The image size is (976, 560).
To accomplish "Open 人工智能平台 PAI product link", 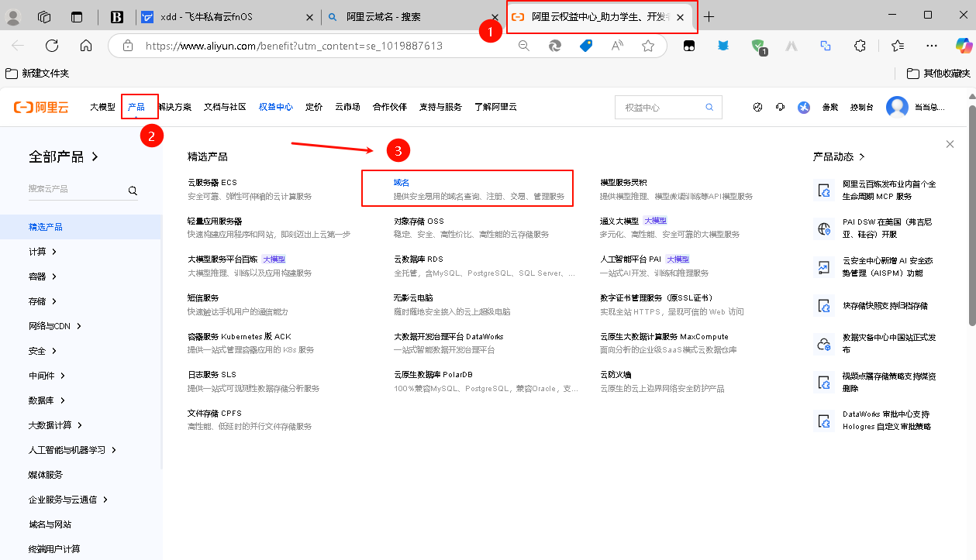I will click(x=630, y=259).
